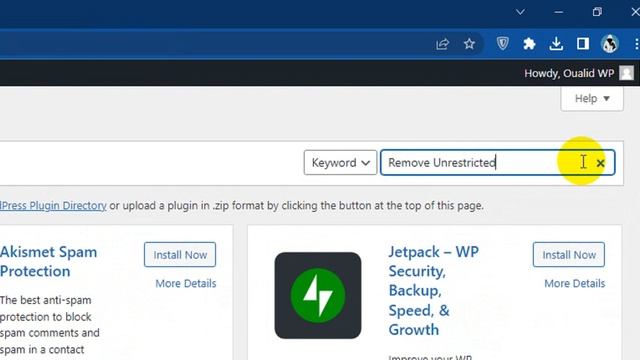Install the Jetpack plugin now
This screenshot has width=640, height=360.
tap(569, 255)
